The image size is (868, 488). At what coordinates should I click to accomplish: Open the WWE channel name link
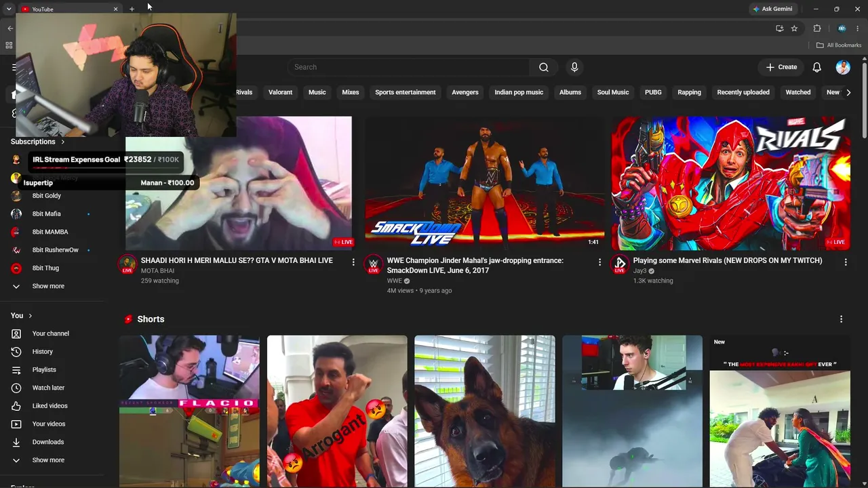point(394,281)
